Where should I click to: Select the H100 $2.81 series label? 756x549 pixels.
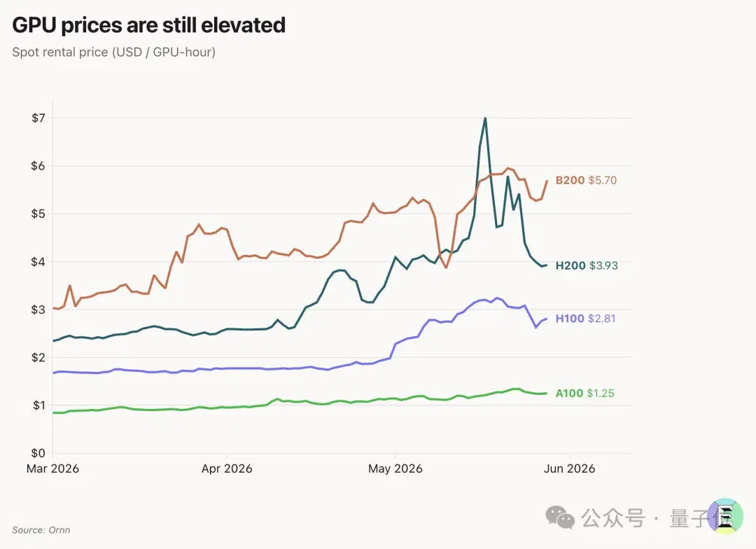click(x=585, y=319)
